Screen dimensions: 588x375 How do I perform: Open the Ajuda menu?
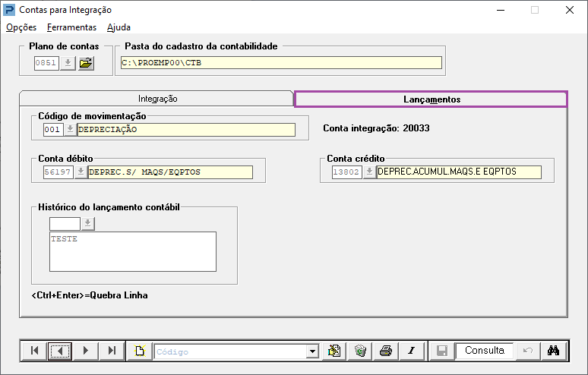(119, 27)
